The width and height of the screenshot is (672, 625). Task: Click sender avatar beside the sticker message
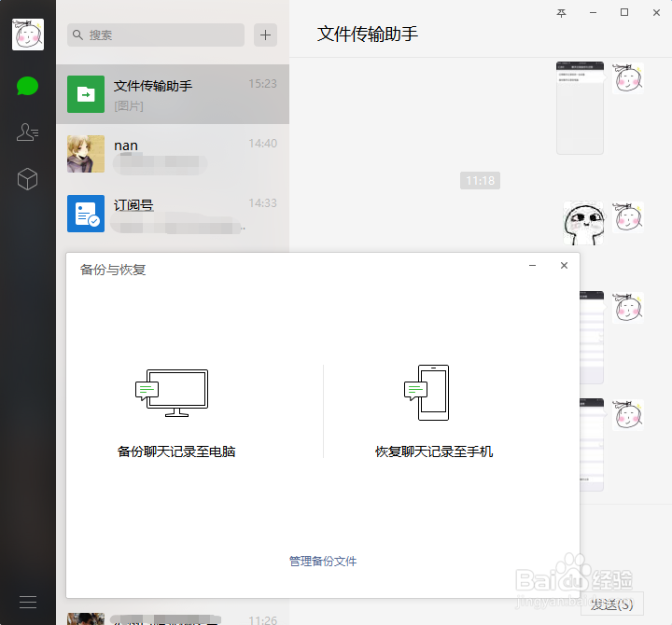(628, 217)
